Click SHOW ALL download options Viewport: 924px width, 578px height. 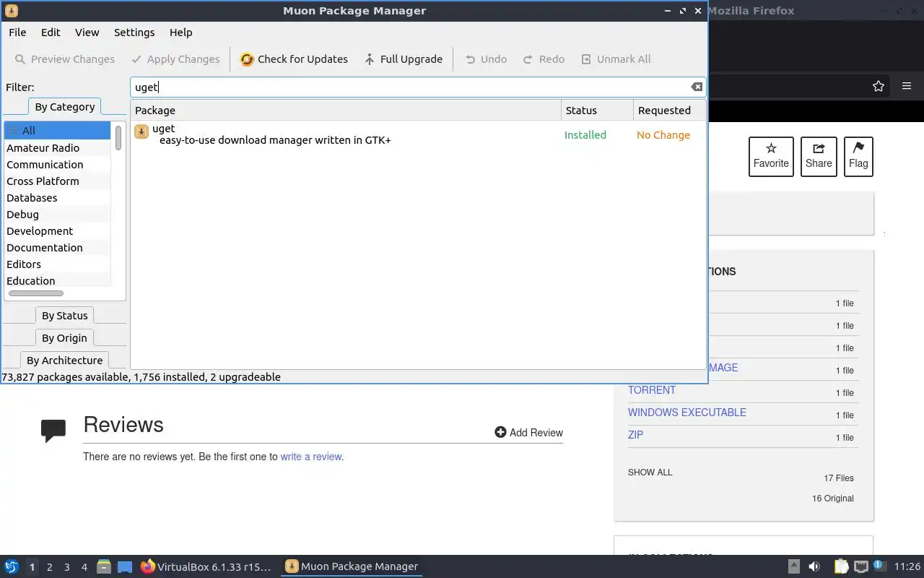tap(650, 473)
